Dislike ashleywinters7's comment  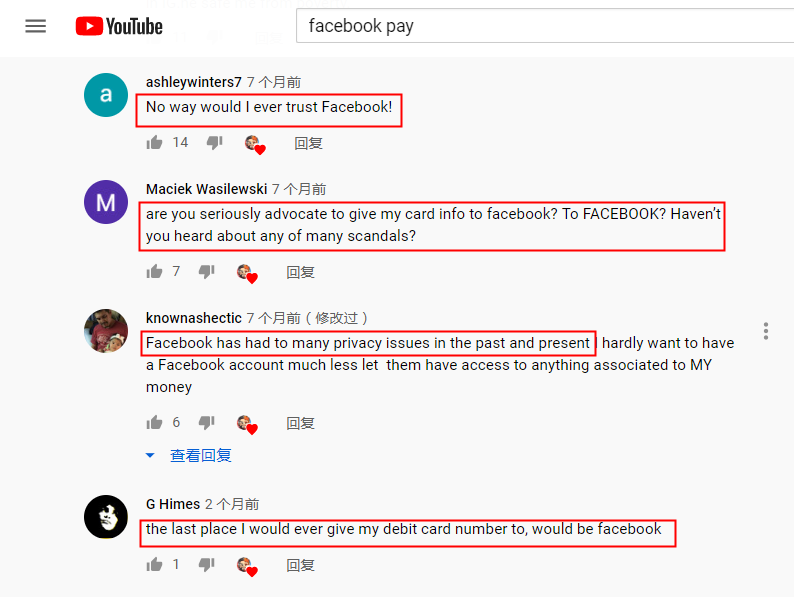(215, 143)
